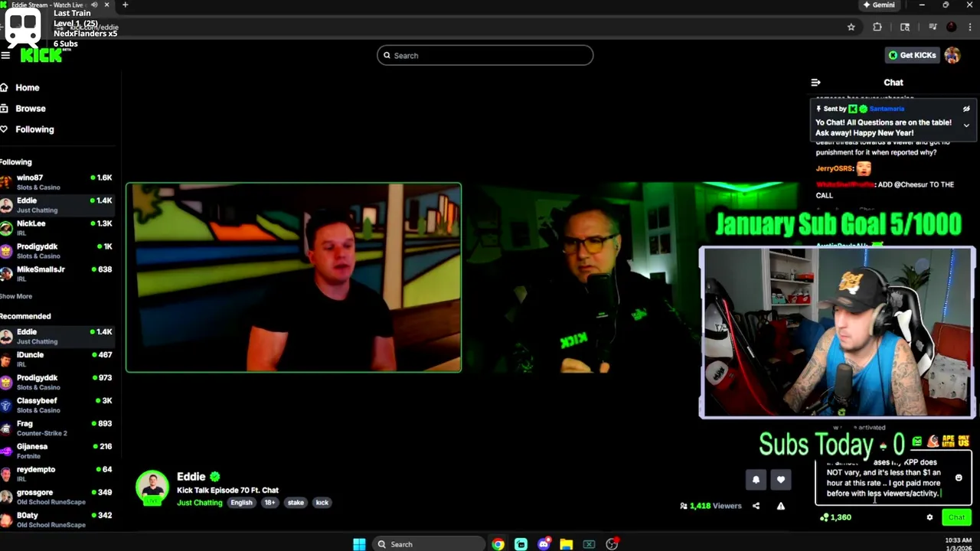Select the 18+ stream tag
The width and height of the screenshot is (980, 551).
point(269,503)
